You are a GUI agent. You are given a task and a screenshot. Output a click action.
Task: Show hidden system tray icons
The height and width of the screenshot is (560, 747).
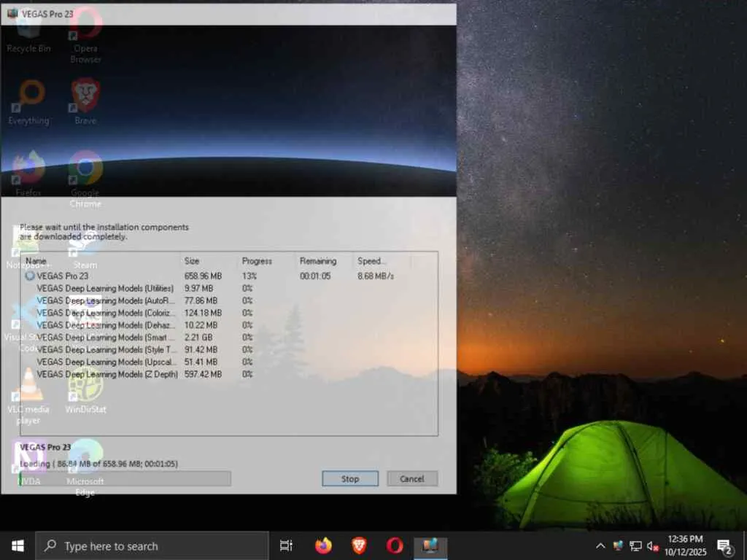click(x=601, y=545)
